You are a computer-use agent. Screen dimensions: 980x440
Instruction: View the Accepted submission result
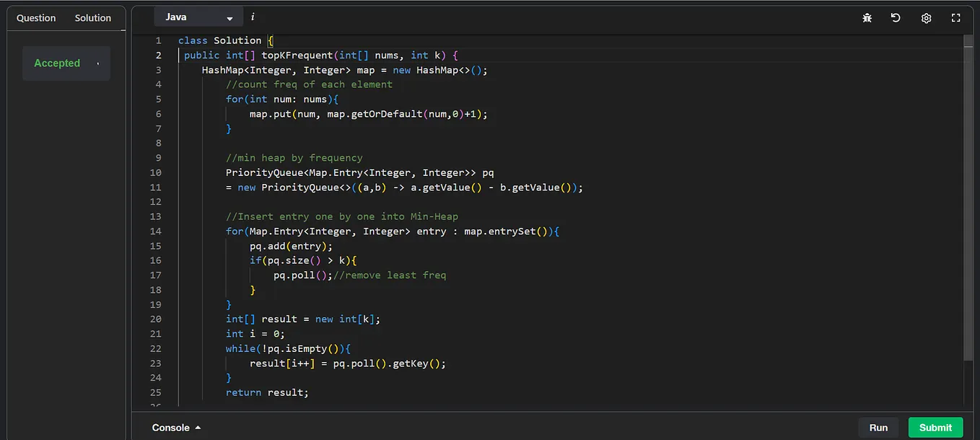[x=57, y=63]
